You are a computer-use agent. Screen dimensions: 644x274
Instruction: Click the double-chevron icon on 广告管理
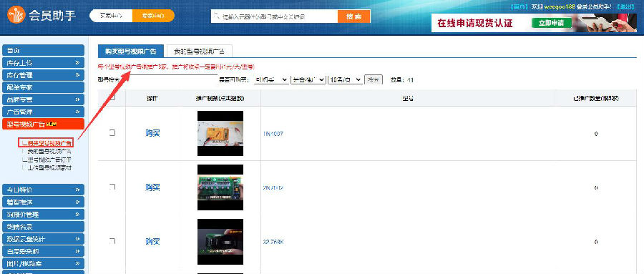tap(77, 112)
